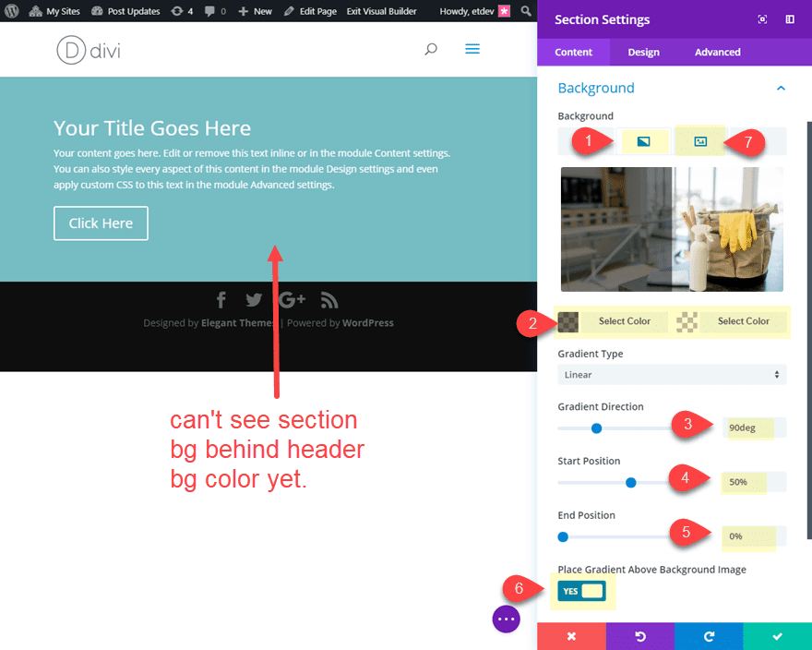Save settings with the green checkmark icon
Screen dimensions: 812x650
(778, 636)
